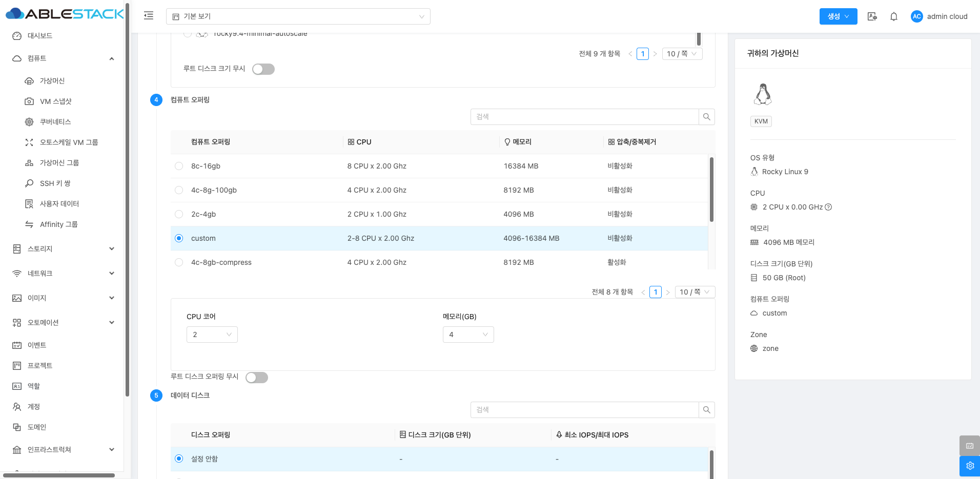This screenshot has height=479, width=980.
Task: Open the admin cloud user menu
Action: (x=939, y=16)
